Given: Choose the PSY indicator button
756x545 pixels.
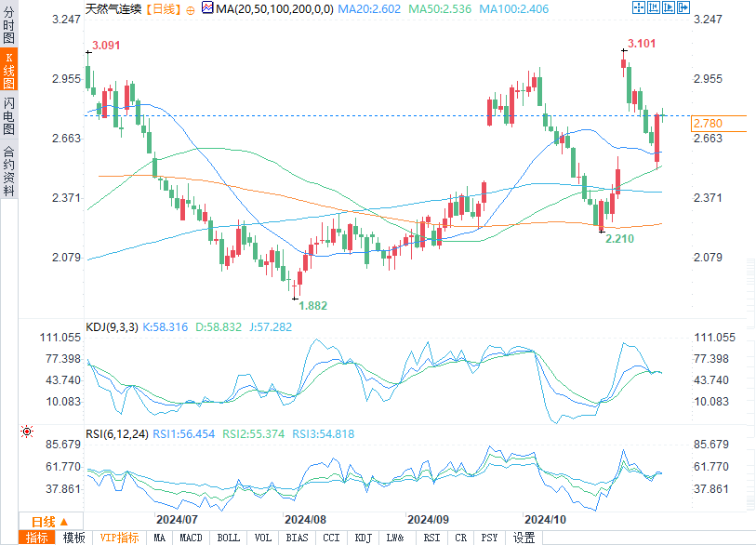Looking at the screenshot, I should click(489, 538).
